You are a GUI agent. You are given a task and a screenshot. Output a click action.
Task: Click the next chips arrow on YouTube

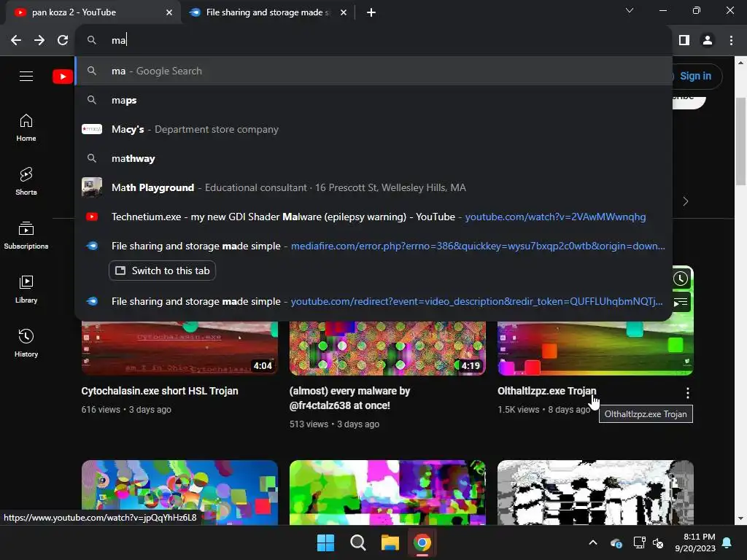[686, 201]
